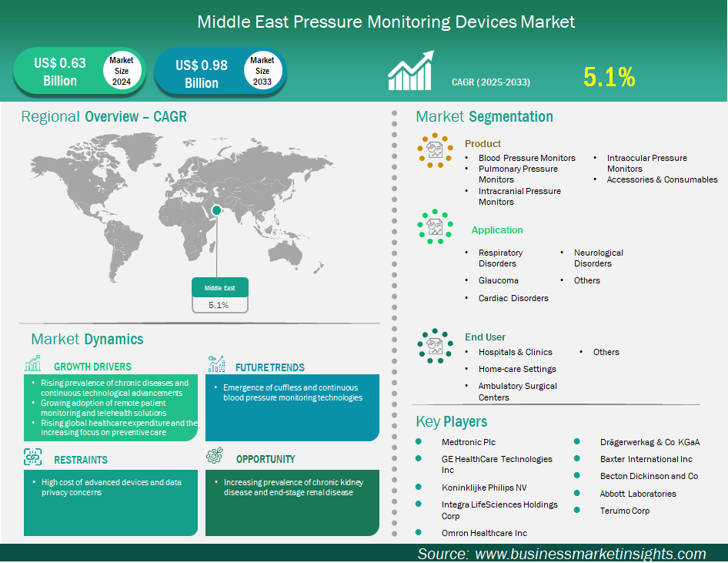Click Ambulatory Surgical Centers list item
Viewport: 728px width, 563px height.
[518, 391]
